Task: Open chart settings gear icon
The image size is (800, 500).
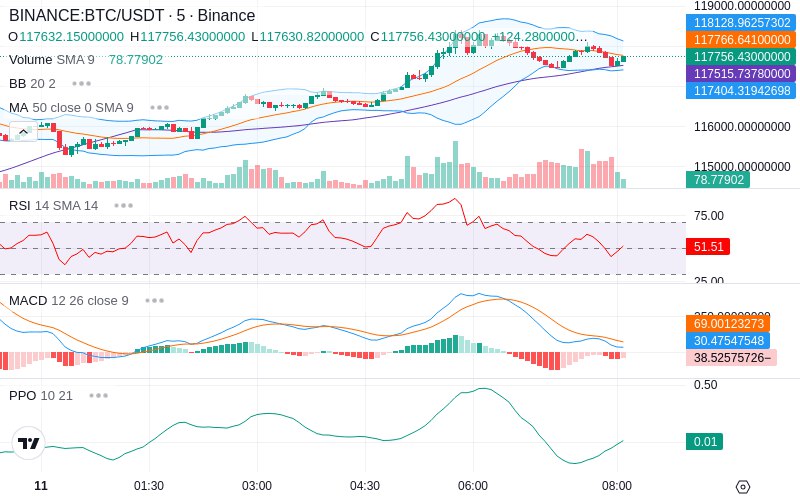Action: (743, 487)
